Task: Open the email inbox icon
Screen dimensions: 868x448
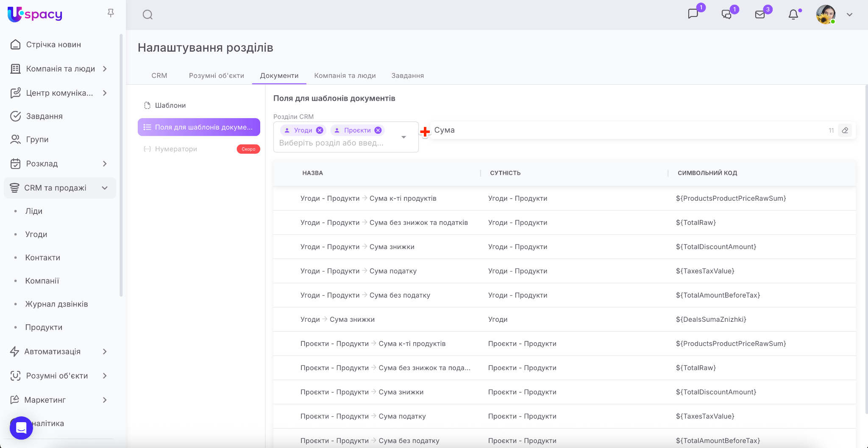Action: click(x=760, y=15)
